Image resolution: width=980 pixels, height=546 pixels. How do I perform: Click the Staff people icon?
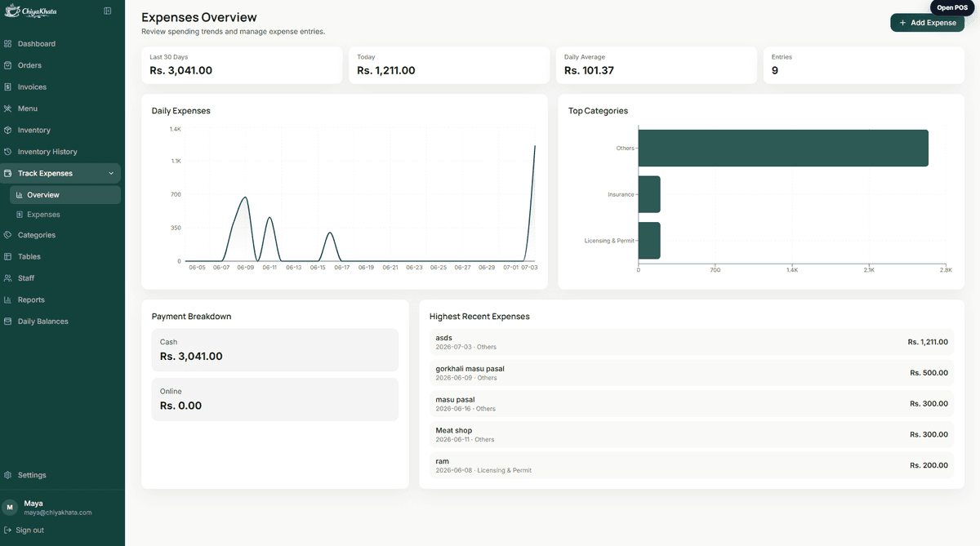8,278
